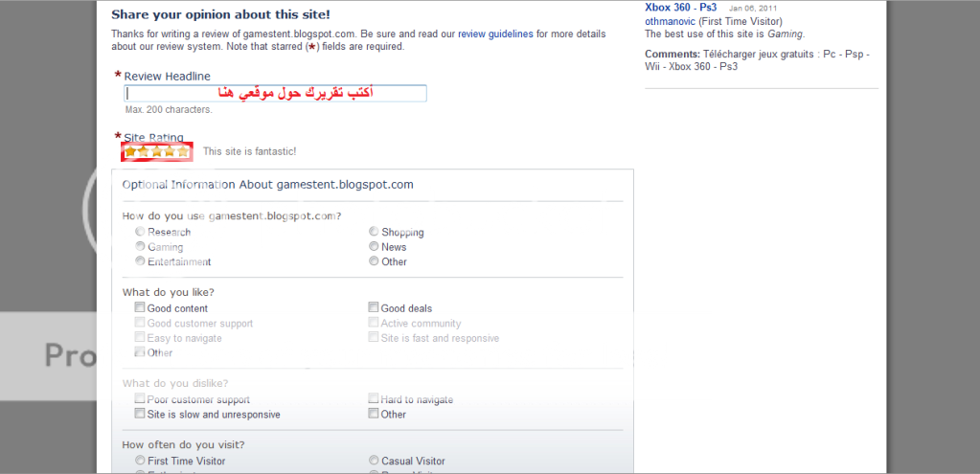This screenshot has width=980, height=474.
Task: Open the othmanovic reviewer profile link
Action: [x=671, y=21]
